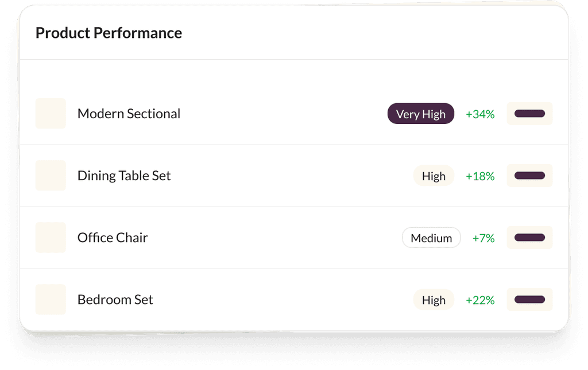Open the Dining Table Set product name
The width and height of the screenshot is (588, 370).
124,176
